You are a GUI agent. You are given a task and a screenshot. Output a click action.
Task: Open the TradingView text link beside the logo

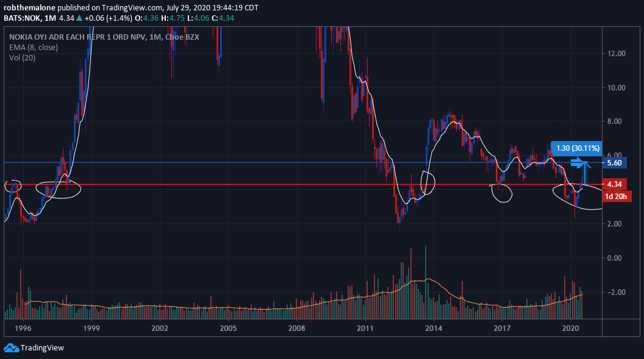point(42,348)
